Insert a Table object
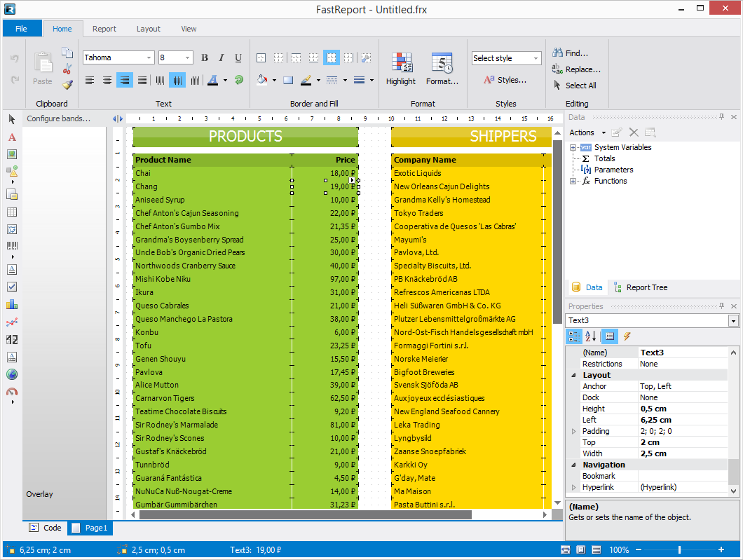 (11, 212)
